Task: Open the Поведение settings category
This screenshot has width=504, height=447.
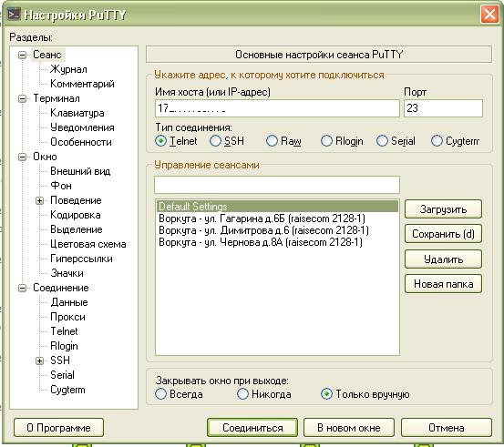Action: point(76,200)
